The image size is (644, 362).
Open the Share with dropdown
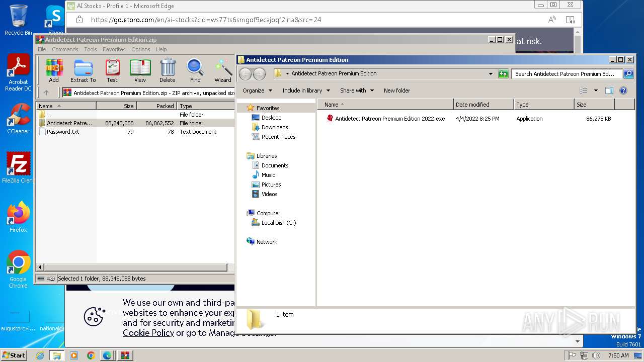click(357, 90)
